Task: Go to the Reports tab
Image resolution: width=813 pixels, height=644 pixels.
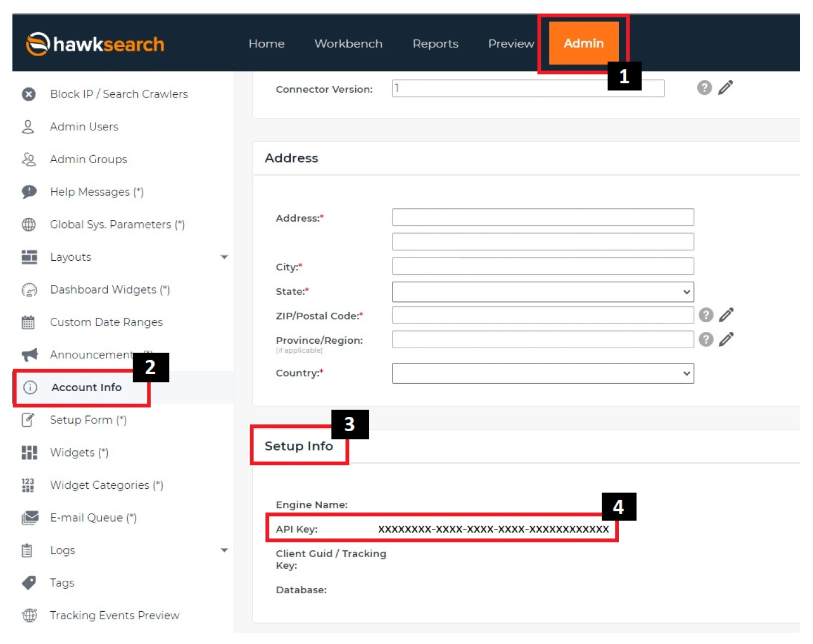Action: click(x=435, y=43)
